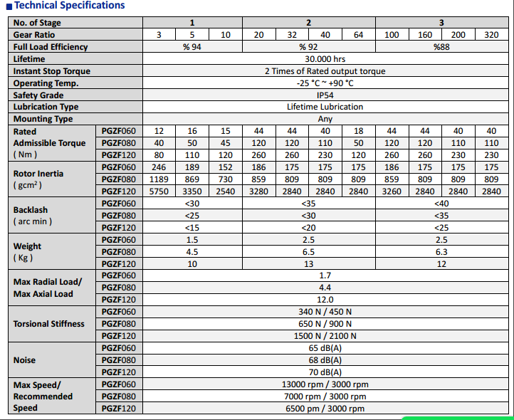Click rotor inertia value 3350
Viewport: 514px width, 420px height.
coord(192,191)
